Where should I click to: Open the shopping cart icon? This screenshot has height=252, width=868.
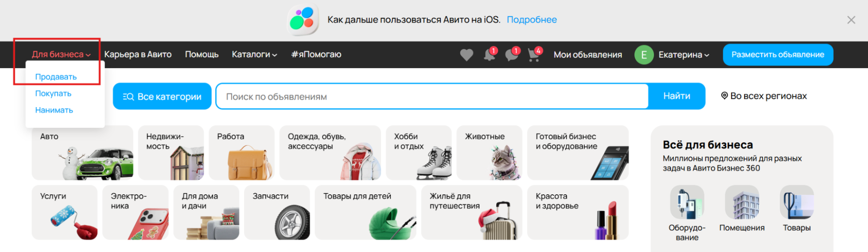pyautogui.click(x=535, y=55)
